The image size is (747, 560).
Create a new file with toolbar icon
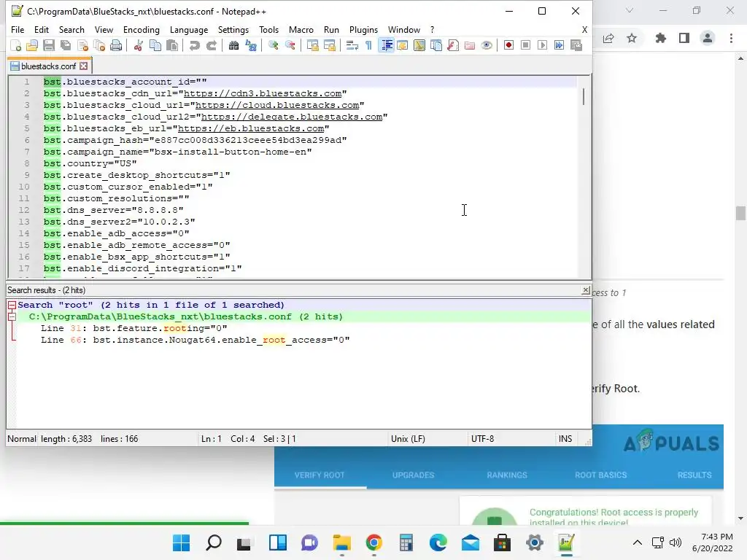[16, 45]
